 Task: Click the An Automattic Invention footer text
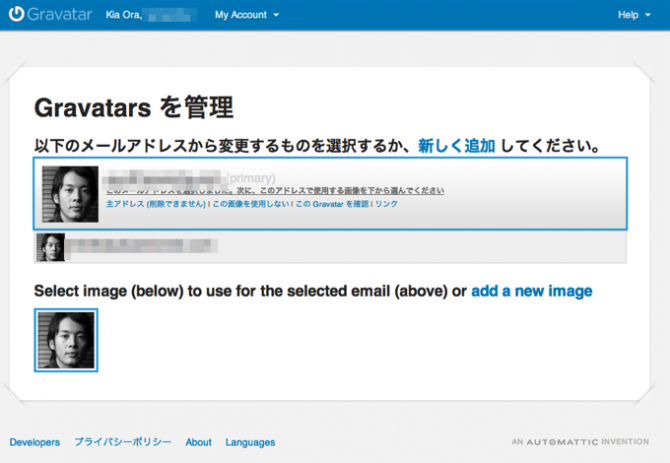(x=580, y=442)
